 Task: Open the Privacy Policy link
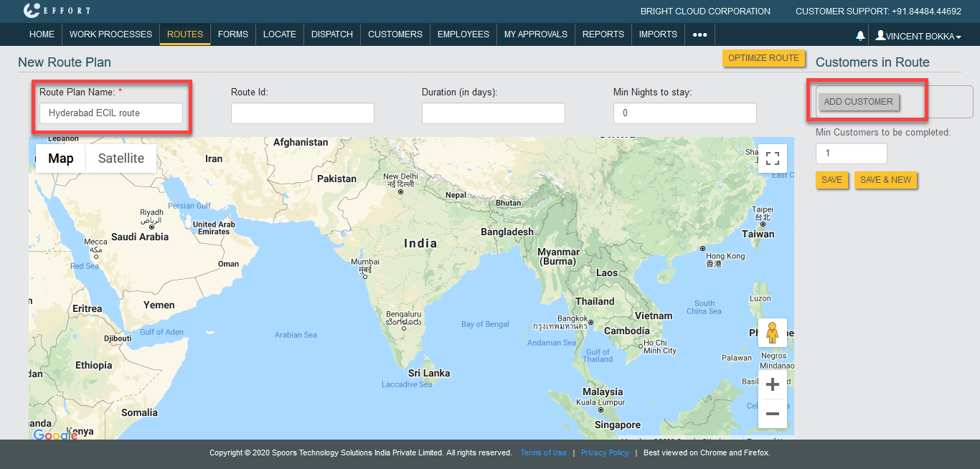pyautogui.click(x=604, y=453)
